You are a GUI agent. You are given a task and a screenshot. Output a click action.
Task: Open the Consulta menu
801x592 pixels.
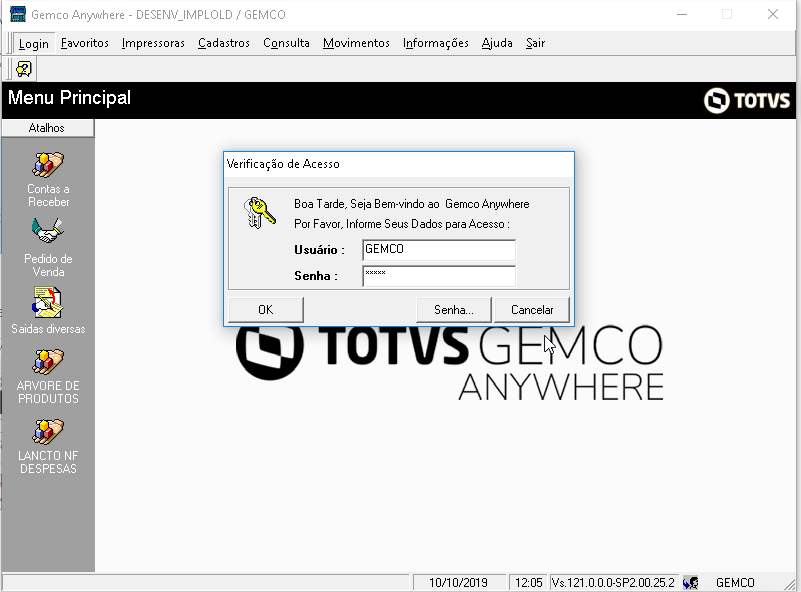click(287, 43)
